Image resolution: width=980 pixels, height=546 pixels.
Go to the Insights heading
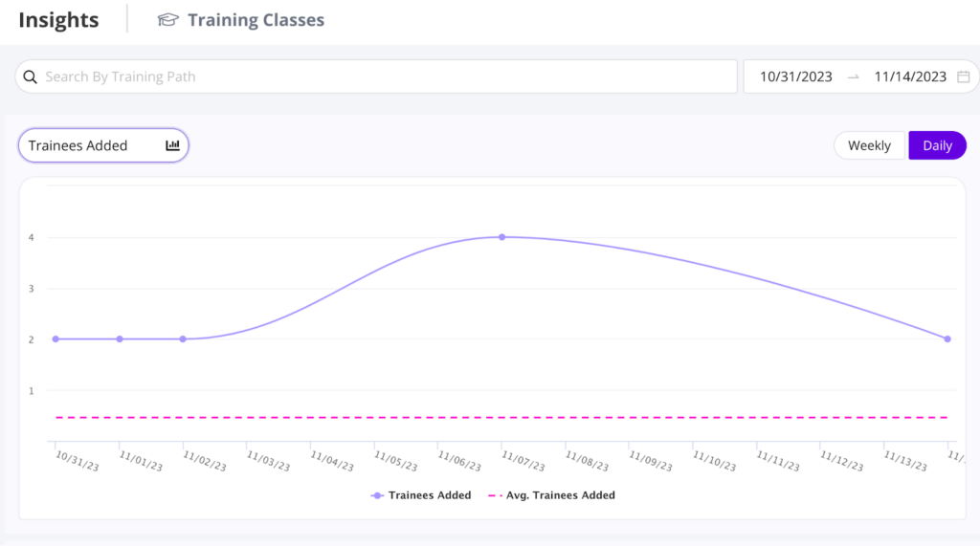pyautogui.click(x=58, y=20)
